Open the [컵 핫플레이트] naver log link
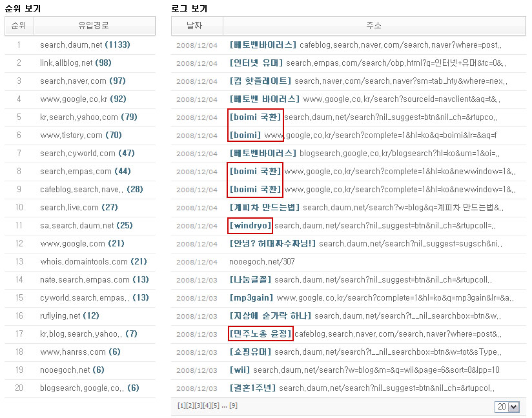The image size is (532, 418). click(369, 81)
